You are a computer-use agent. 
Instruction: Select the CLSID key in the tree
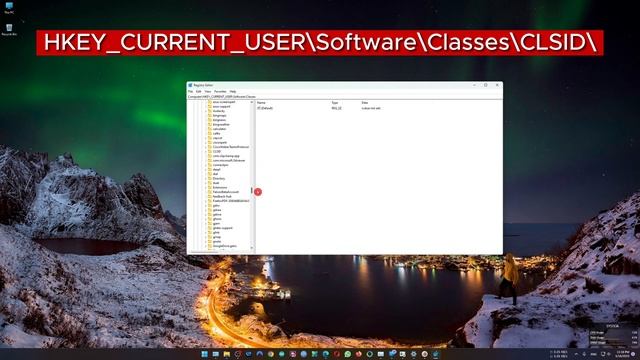[217, 151]
